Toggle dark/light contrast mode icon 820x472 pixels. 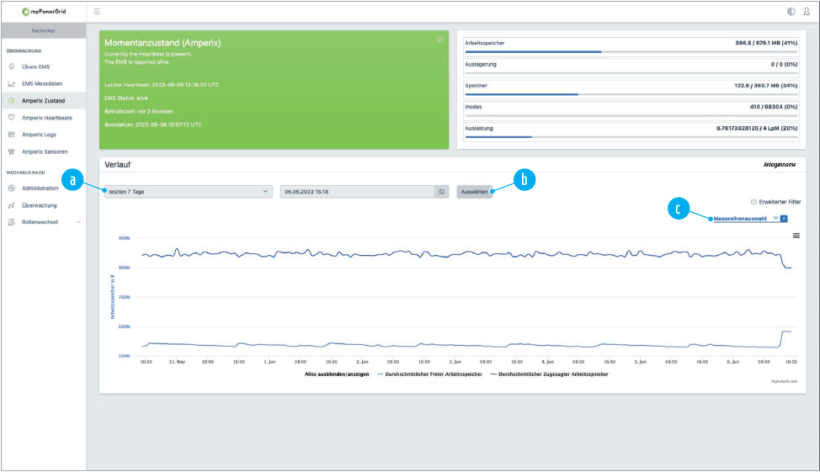791,12
